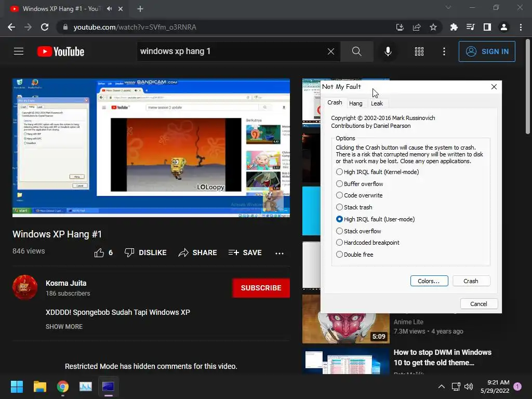Screen dimensions: 532x399
Task: Bookmark this page with the star
Action: [433, 27]
